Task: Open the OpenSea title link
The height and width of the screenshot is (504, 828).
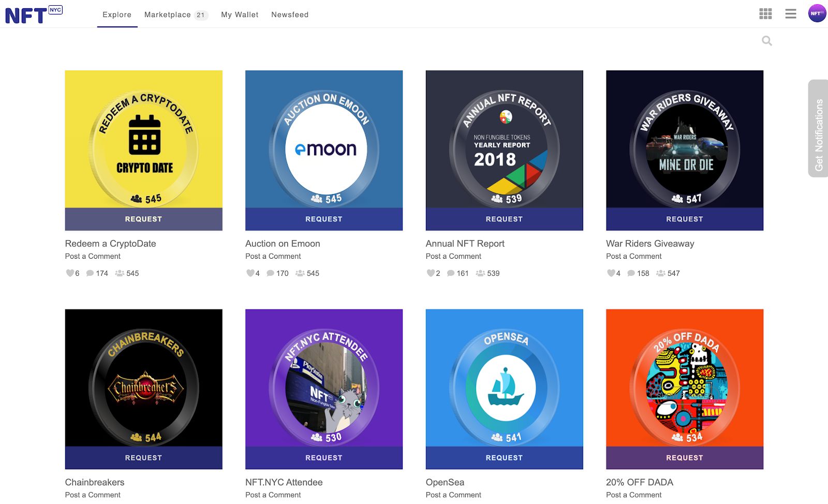Action: pyautogui.click(x=445, y=482)
